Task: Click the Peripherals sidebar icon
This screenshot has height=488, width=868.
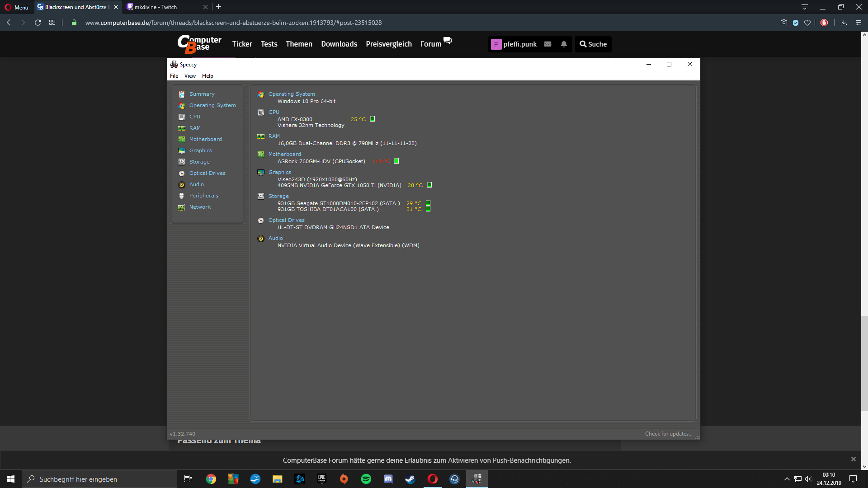Action: [182, 196]
